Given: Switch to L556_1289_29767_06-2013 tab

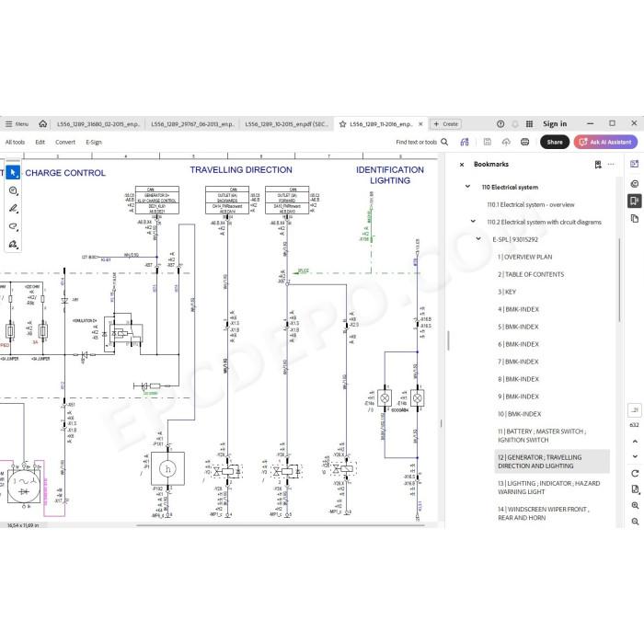Looking at the screenshot, I should pos(192,124).
